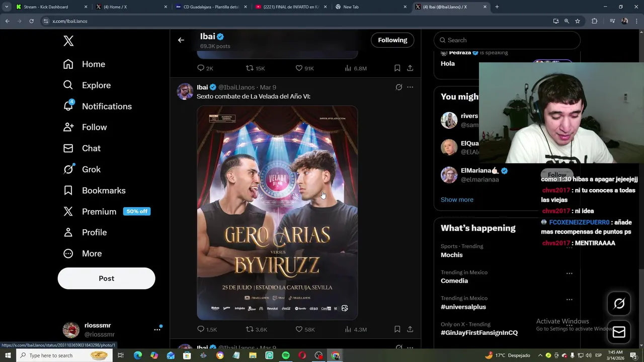644x362 pixels.
Task: Repost the upper post with 15K reposts
Action: (x=255, y=68)
